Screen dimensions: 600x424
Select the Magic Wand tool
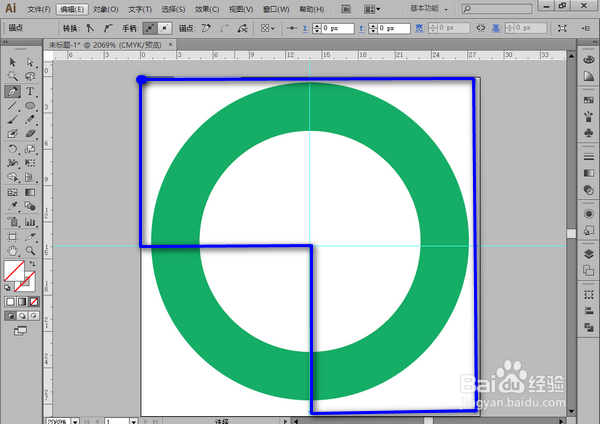pos(12,76)
